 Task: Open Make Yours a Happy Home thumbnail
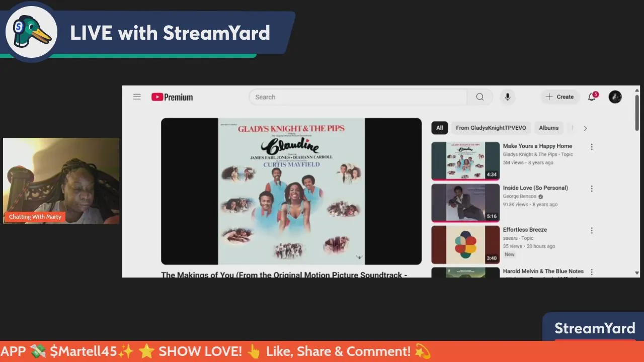[x=465, y=161]
